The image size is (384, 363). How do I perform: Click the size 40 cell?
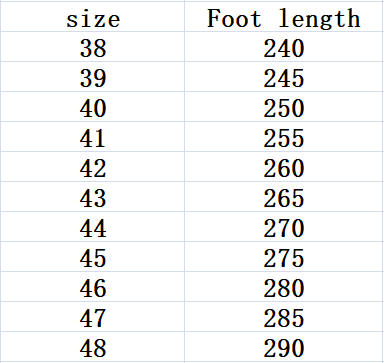pyautogui.click(x=93, y=107)
